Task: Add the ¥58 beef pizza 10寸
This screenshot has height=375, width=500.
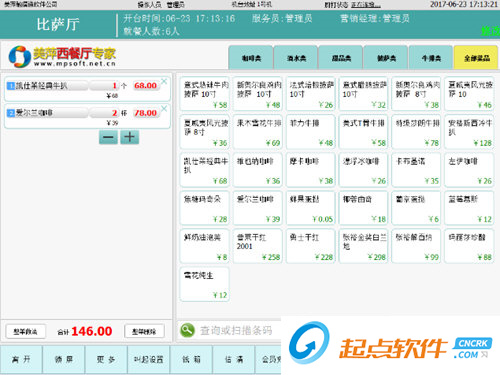Action: [x=205, y=94]
